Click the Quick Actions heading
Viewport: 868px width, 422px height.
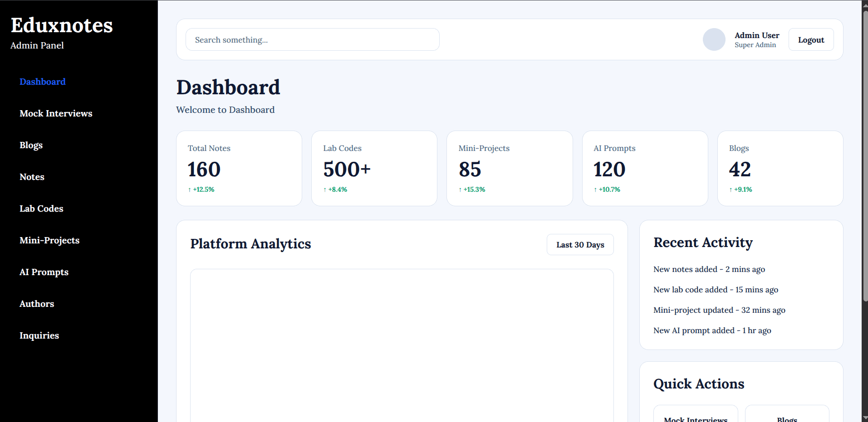699,384
